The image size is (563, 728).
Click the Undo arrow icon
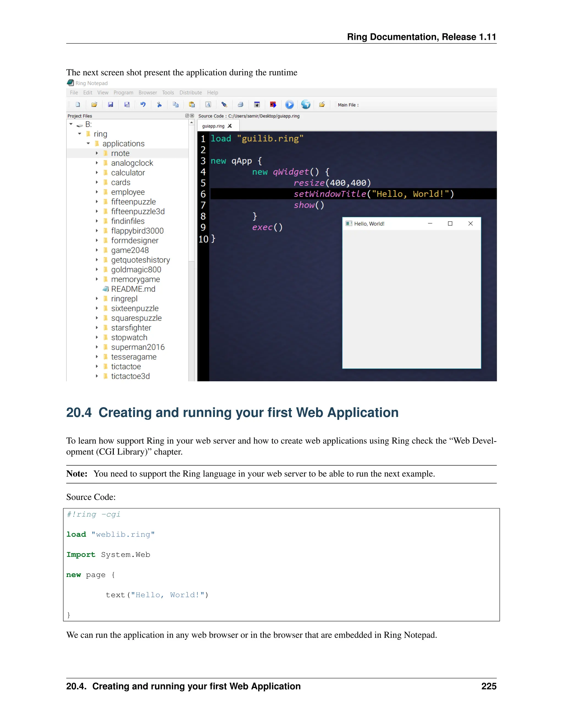[x=143, y=105]
